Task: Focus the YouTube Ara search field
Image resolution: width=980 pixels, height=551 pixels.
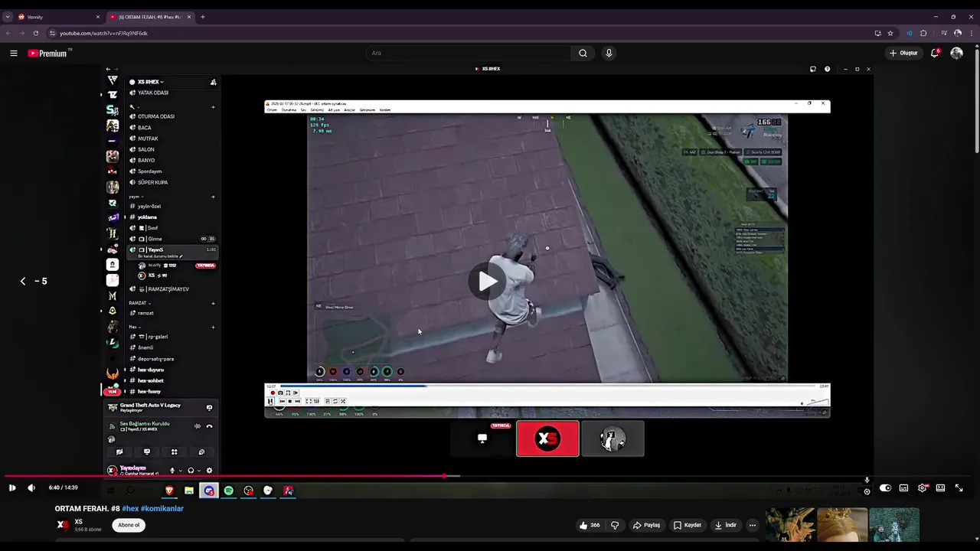Action: (x=468, y=53)
